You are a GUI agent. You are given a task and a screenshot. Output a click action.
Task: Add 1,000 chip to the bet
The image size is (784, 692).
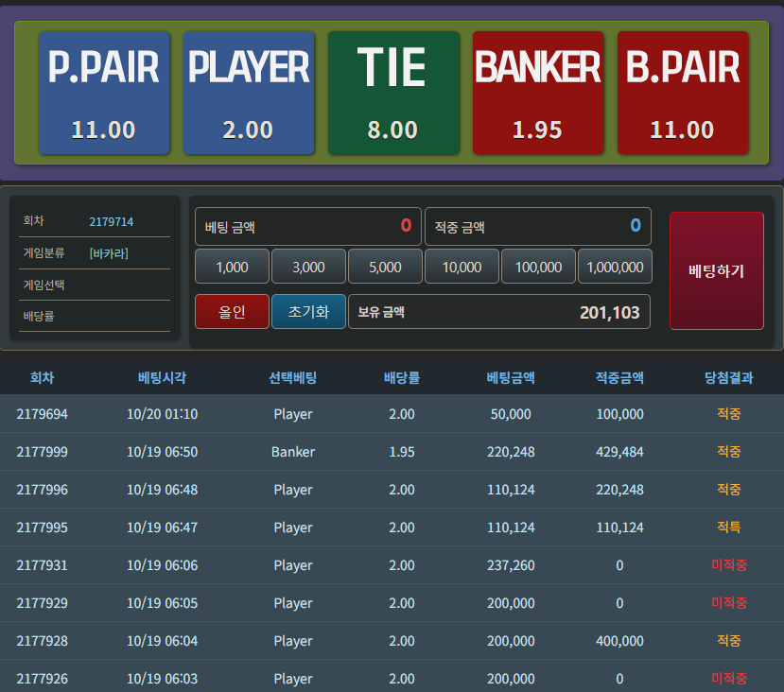coord(232,267)
